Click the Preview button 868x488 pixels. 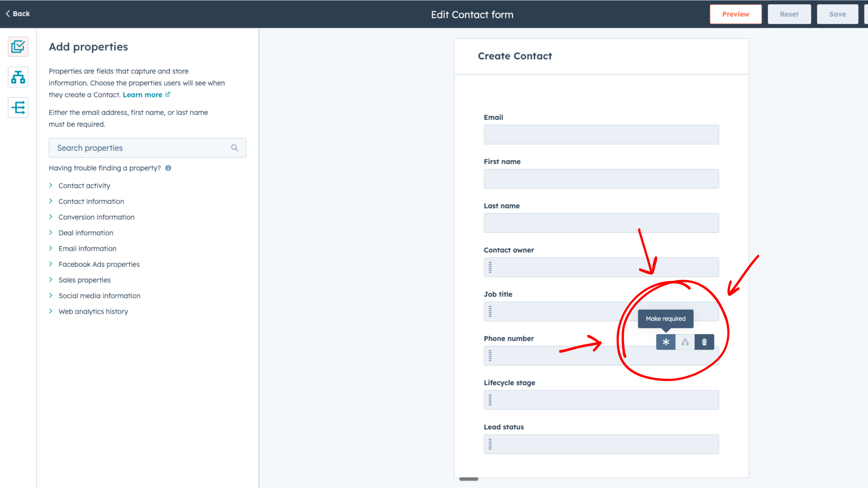pyautogui.click(x=735, y=14)
